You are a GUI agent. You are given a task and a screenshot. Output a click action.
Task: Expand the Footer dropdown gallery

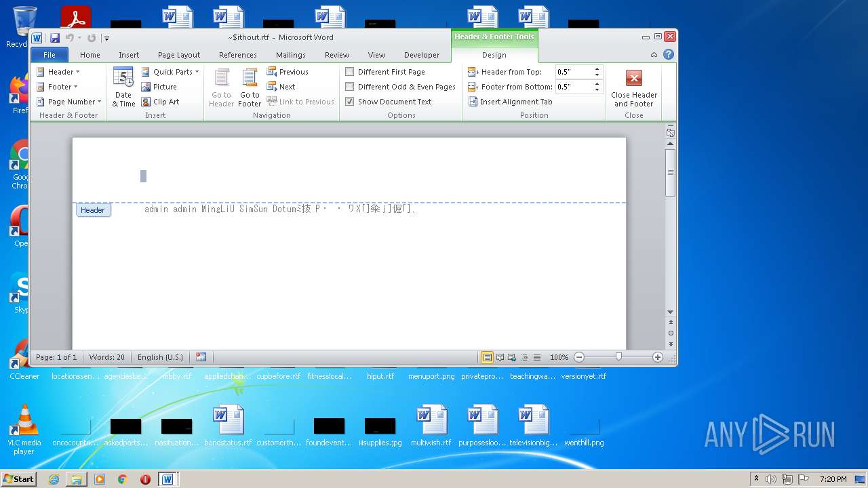coord(57,87)
